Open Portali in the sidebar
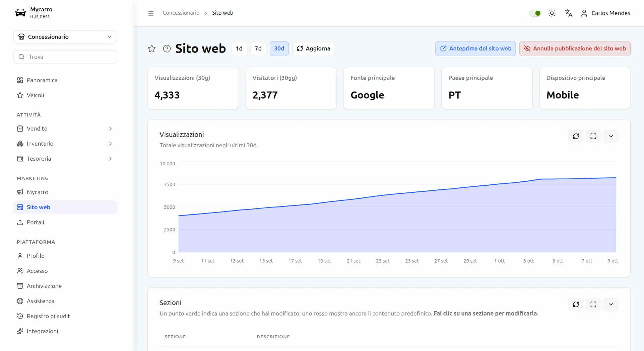Screen dimensions: 644x351 coord(65,222)
